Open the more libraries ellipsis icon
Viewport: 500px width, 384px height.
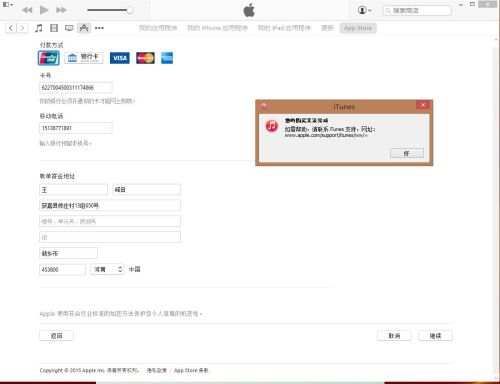[99, 28]
